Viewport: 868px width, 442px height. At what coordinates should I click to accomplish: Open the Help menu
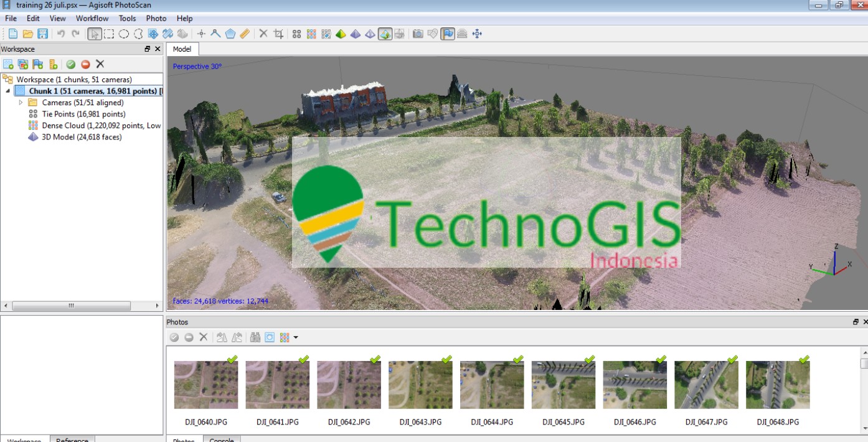[184, 19]
